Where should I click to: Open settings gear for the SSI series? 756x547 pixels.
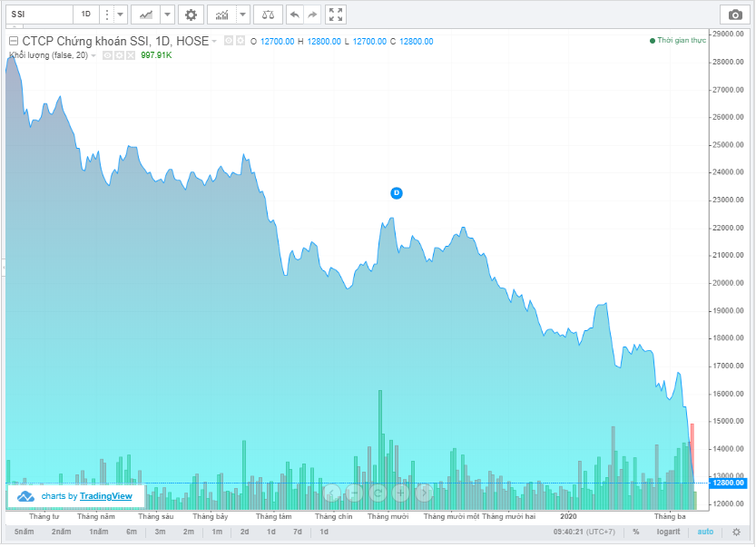pos(241,41)
